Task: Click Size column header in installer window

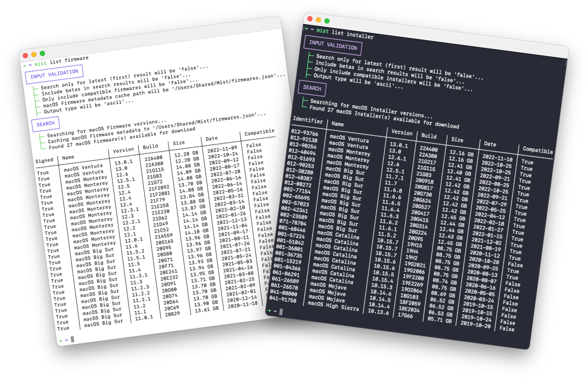Action: pyautogui.click(x=457, y=140)
